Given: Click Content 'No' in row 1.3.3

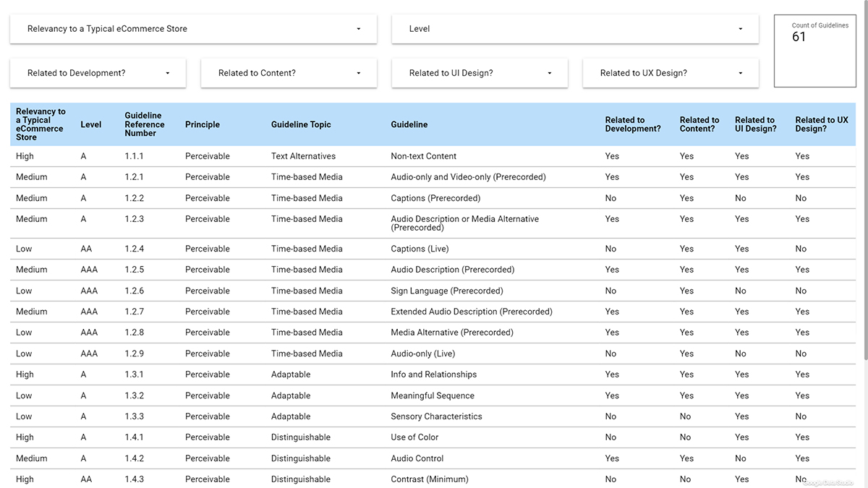Looking at the screenshot, I should 686,416.
